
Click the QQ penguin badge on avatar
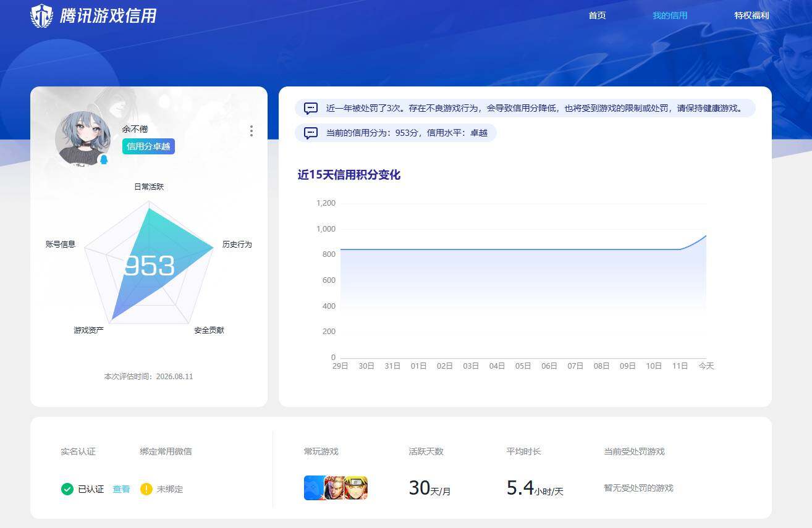coord(104,159)
